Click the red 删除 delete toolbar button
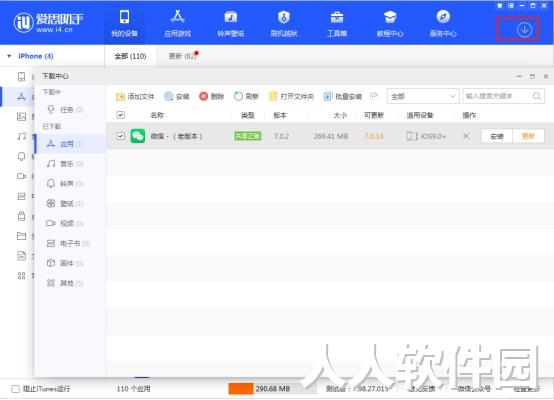554x400 pixels. click(212, 96)
